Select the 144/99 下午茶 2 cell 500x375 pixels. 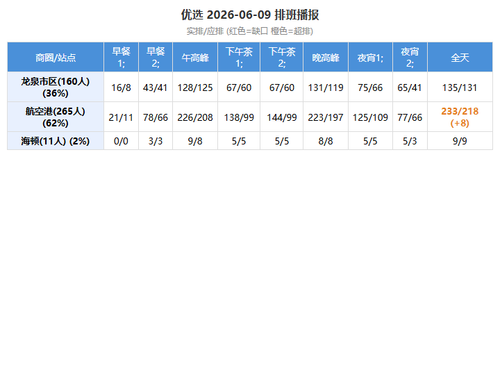point(282,117)
